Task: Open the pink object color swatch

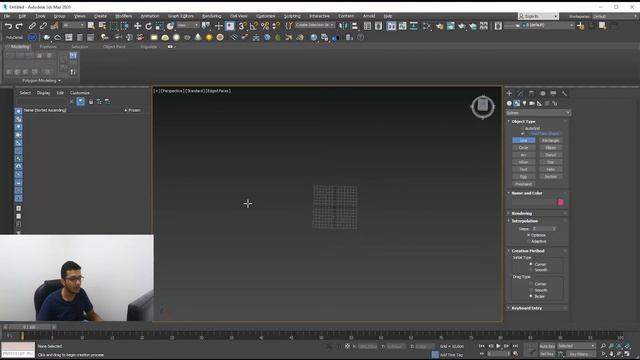Action: [x=561, y=202]
